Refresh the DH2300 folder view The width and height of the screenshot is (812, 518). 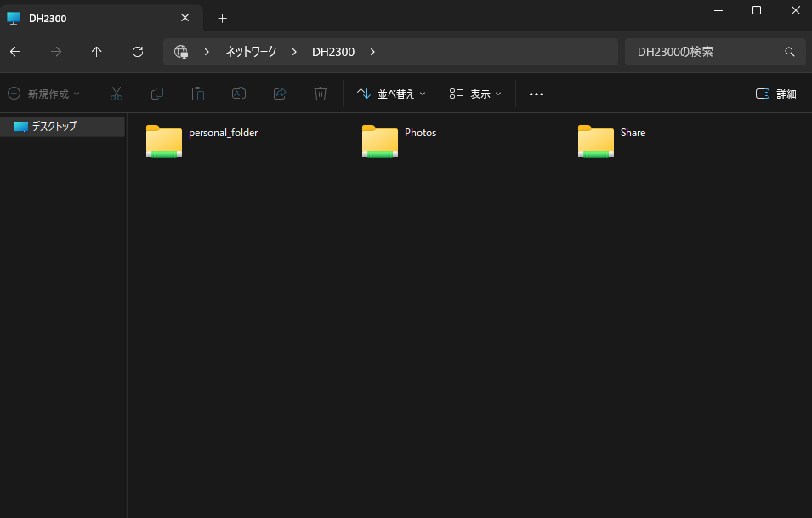coord(138,52)
